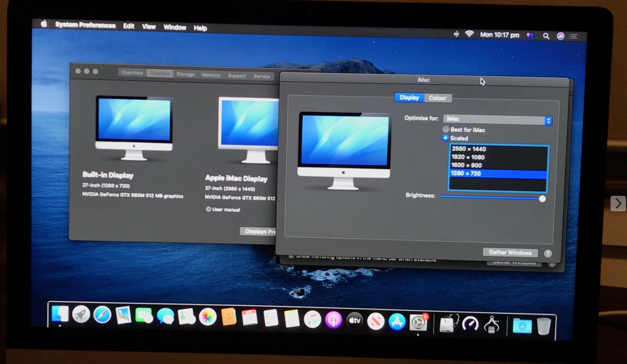Screen dimensions: 627x364
Task: Open Messages from the dock
Action: (165, 316)
